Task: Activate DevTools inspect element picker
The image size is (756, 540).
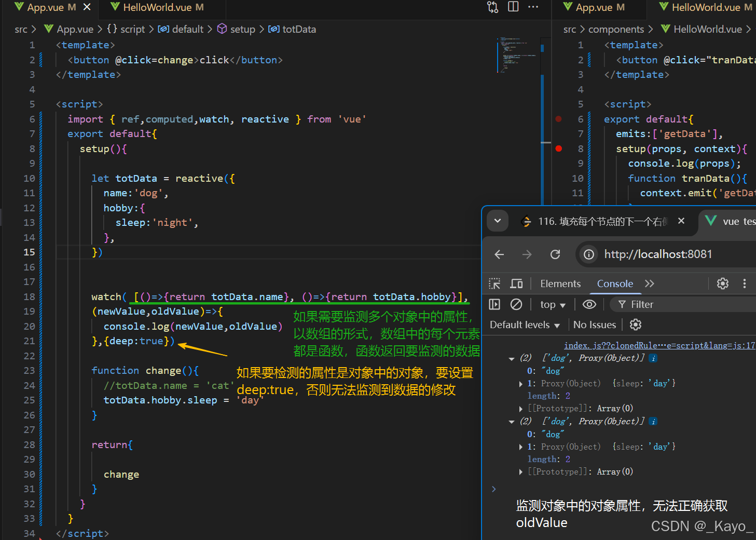Action: point(494,283)
